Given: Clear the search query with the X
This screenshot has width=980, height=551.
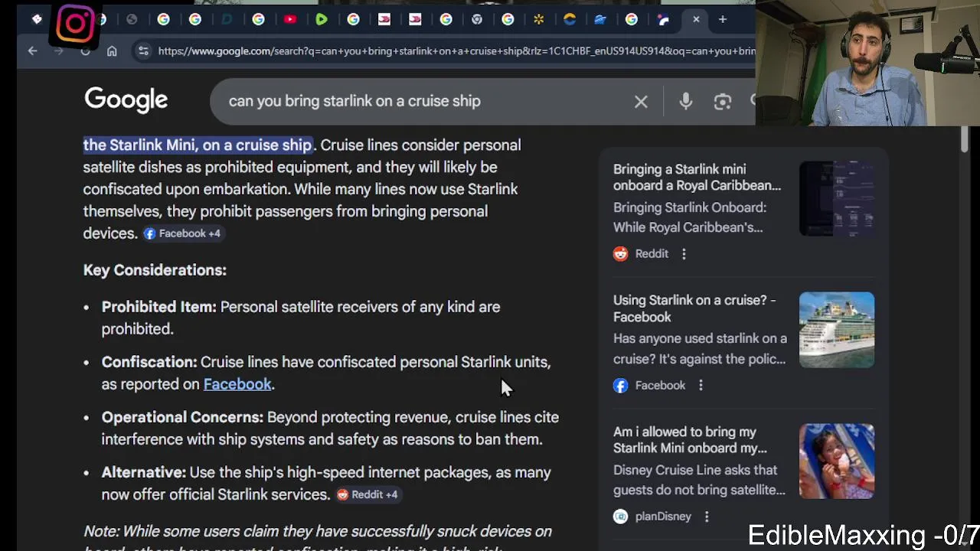Looking at the screenshot, I should click(x=641, y=101).
